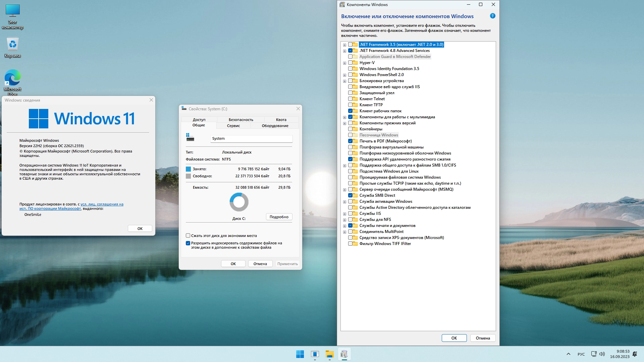Enable the Hyper-V checkbox
This screenshot has width=644, height=362.
pos(350,63)
